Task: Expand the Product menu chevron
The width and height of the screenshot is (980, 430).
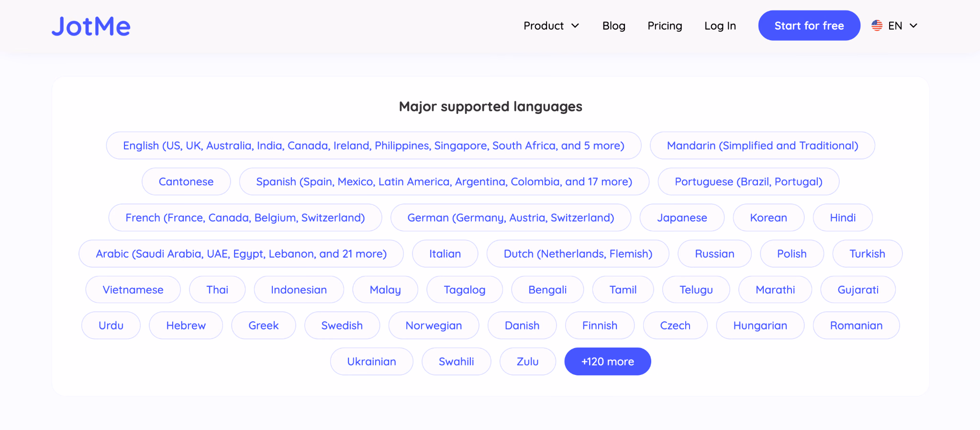Action: [575, 26]
